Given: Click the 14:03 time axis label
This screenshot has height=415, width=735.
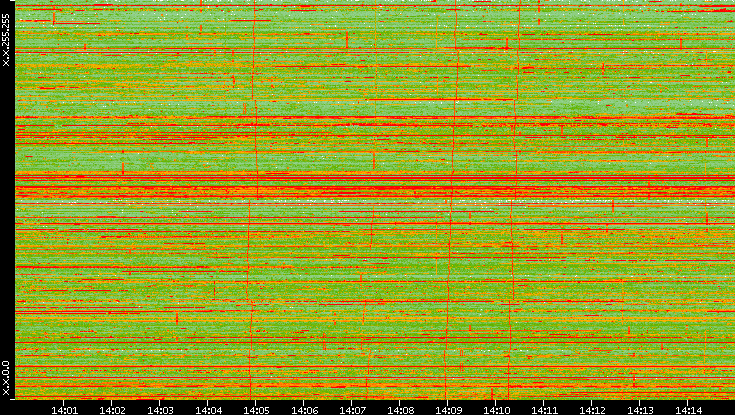Looking at the screenshot, I should pos(160,410).
